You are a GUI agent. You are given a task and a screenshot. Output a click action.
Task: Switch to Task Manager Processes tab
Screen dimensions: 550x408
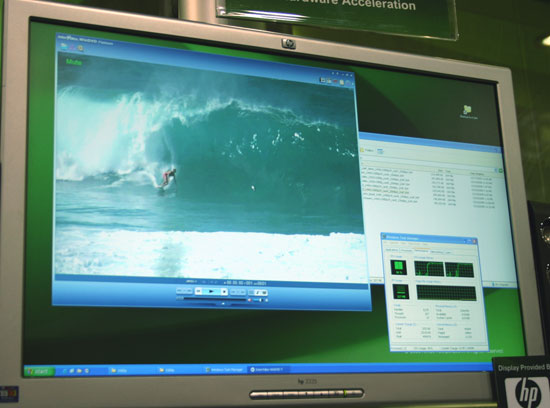click(x=406, y=250)
